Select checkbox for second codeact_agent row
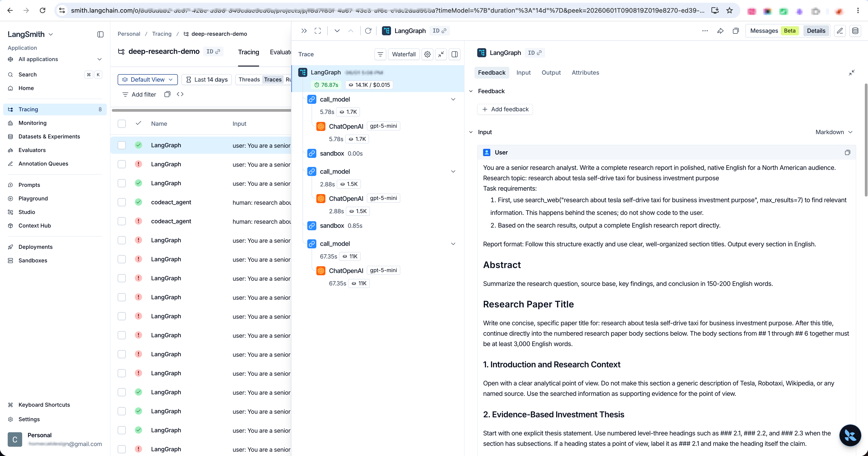This screenshot has width=868, height=456. [x=122, y=221]
